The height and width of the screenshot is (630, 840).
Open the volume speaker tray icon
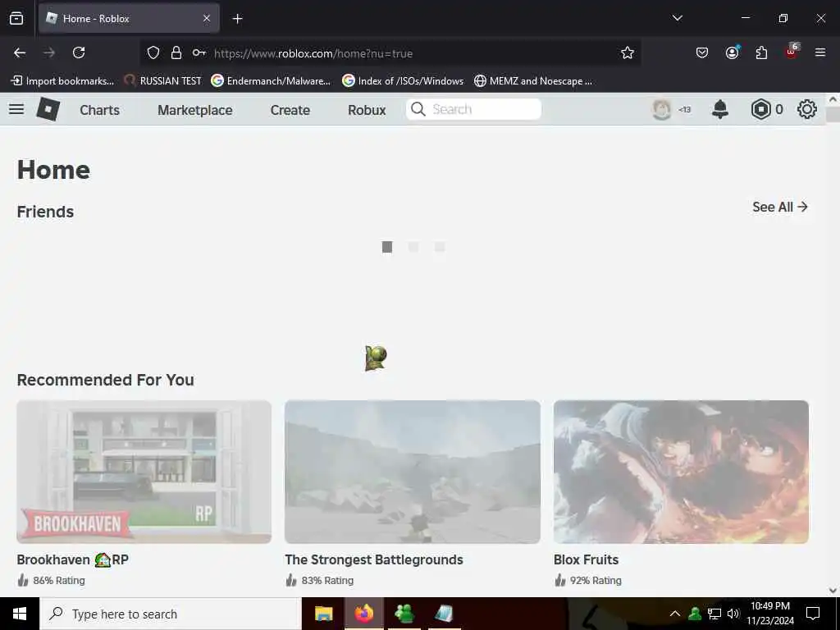[733, 614]
